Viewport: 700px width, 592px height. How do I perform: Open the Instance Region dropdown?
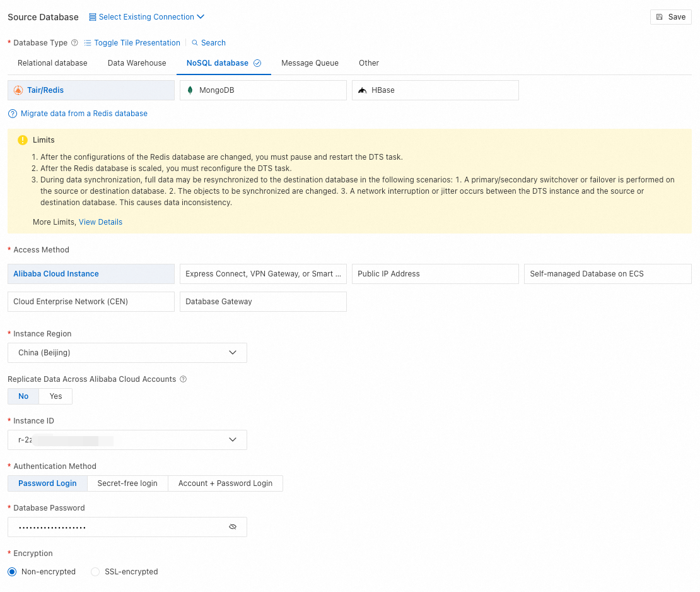tap(127, 353)
